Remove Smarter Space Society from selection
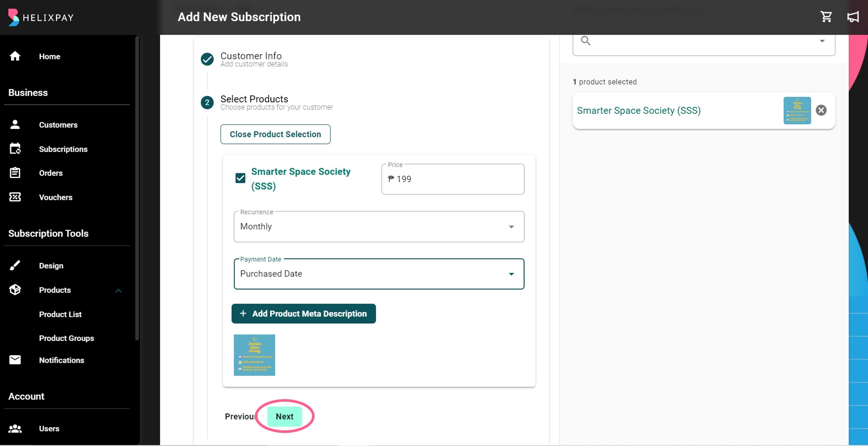The image size is (868, 446). 821,110
